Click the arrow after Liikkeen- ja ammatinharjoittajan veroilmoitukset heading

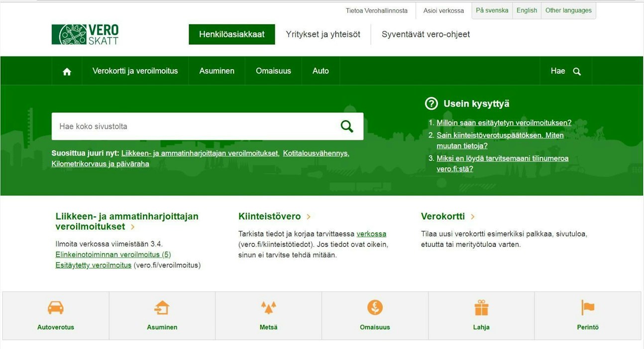pos(132,227)
